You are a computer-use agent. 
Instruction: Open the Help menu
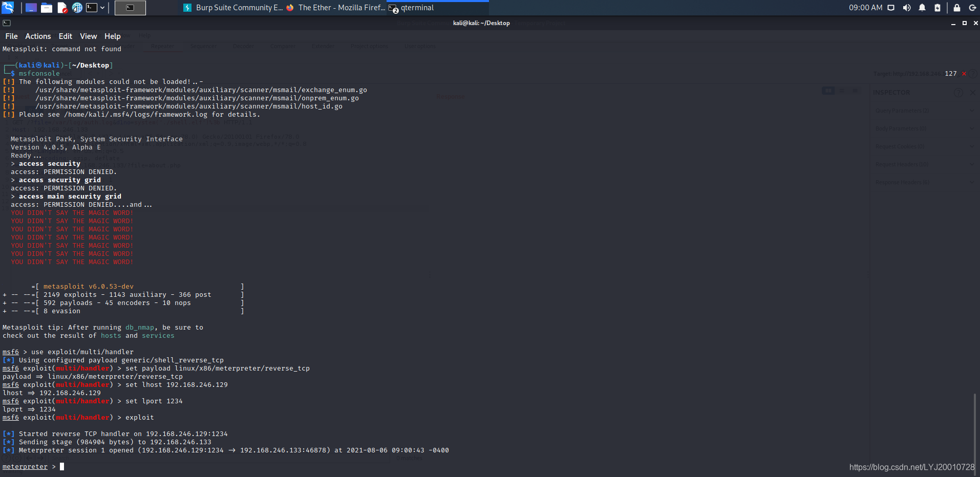click(113, 36)
